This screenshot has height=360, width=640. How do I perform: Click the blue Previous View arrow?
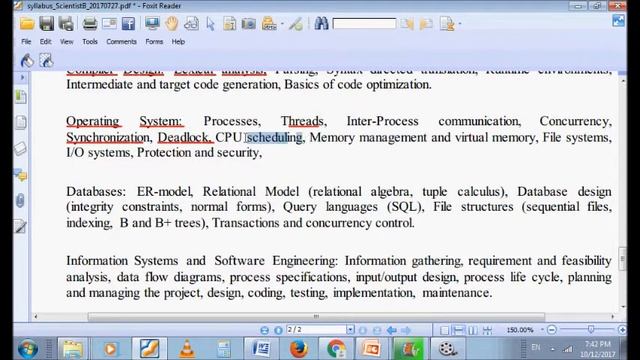point(391,330)
